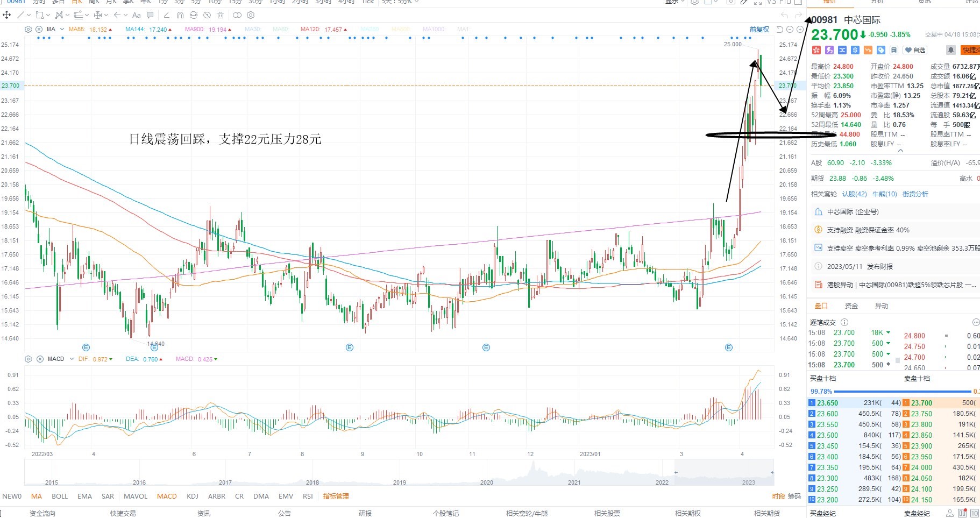This screenshot has height=518, width=980.
Task: Select the crosshair move cursor tool
Action: [x=6, y=15]
